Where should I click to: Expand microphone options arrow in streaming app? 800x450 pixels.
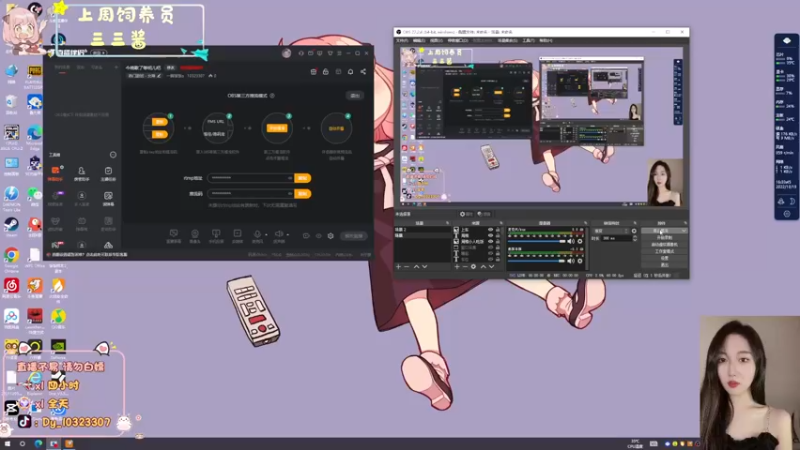pyautogui.click(x=266, y=235)
